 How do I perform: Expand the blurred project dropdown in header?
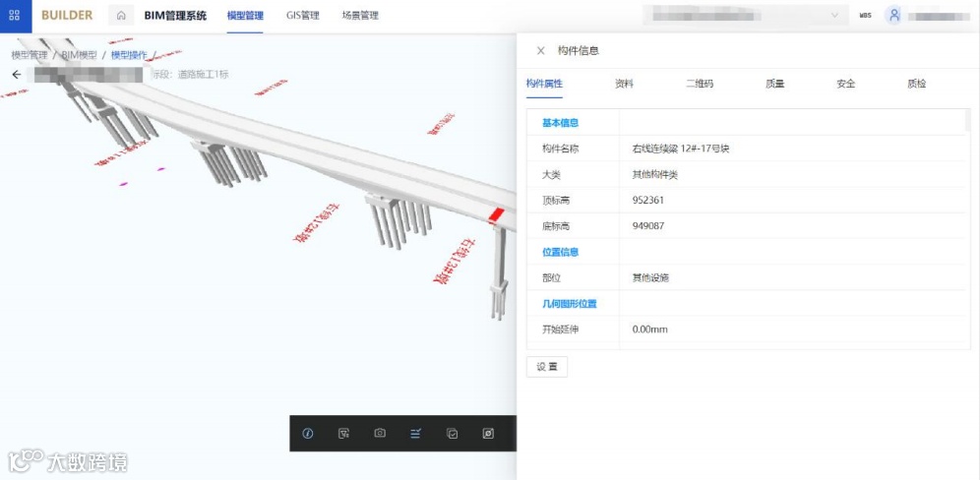[745, 16]
